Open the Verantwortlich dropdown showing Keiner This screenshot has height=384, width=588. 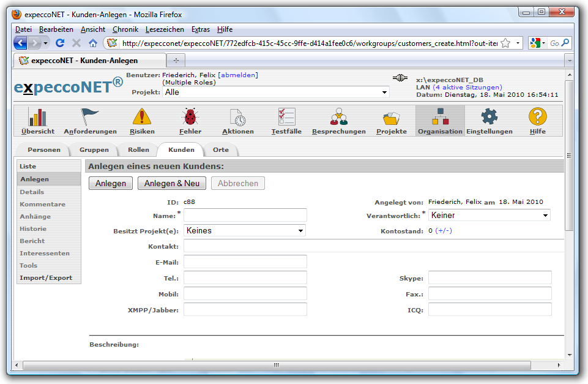[489, 215]
